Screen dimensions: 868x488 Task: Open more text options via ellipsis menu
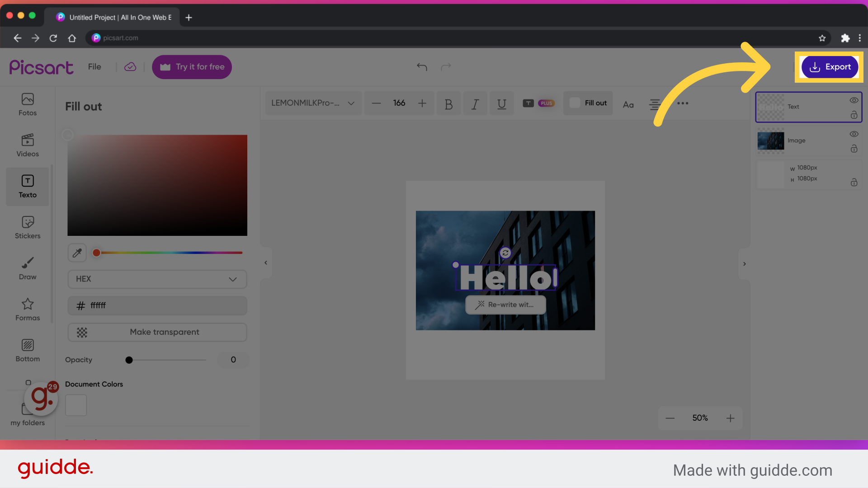point(683,103)
